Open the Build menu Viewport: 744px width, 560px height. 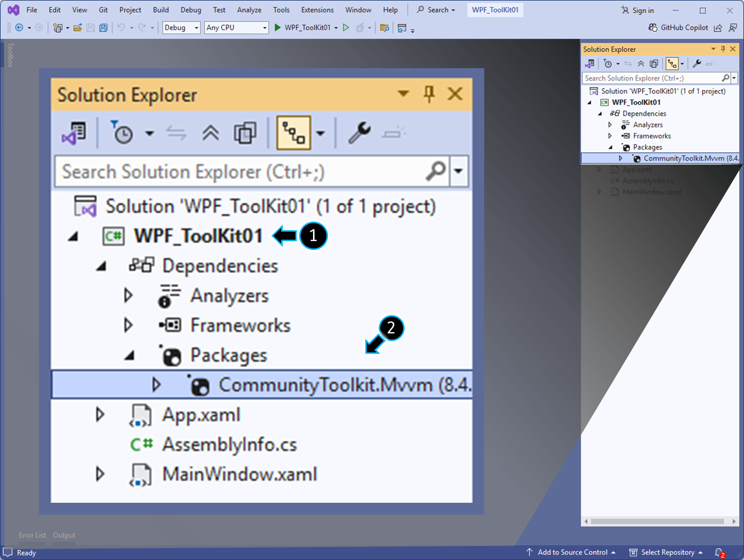161,10
